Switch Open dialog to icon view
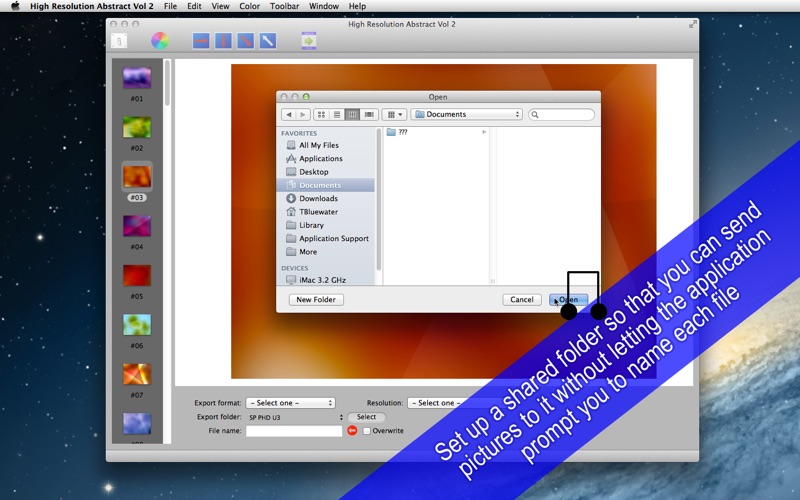 click(321, 114)
